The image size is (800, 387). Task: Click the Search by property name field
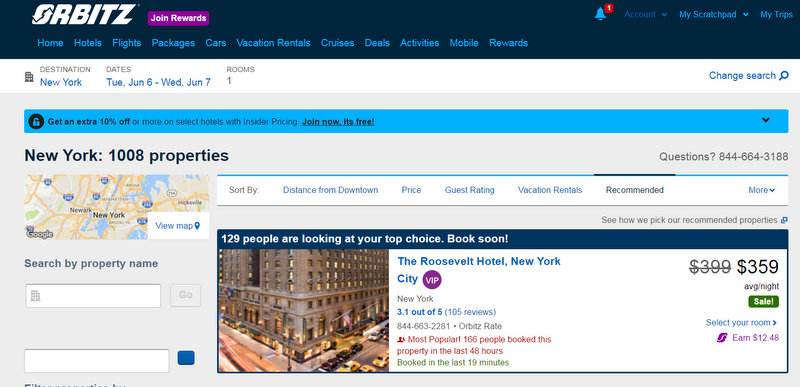93,296
